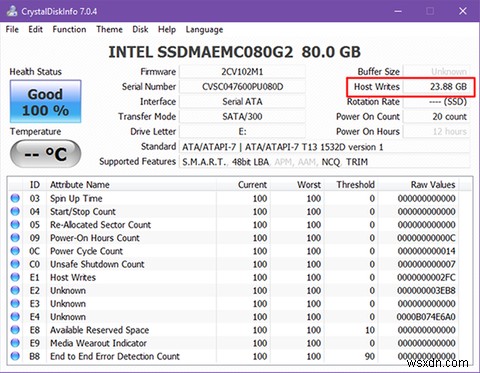Screen dimensions: 480x373
Task: Click raw value 00000000000C
Action: click(426, 238)
